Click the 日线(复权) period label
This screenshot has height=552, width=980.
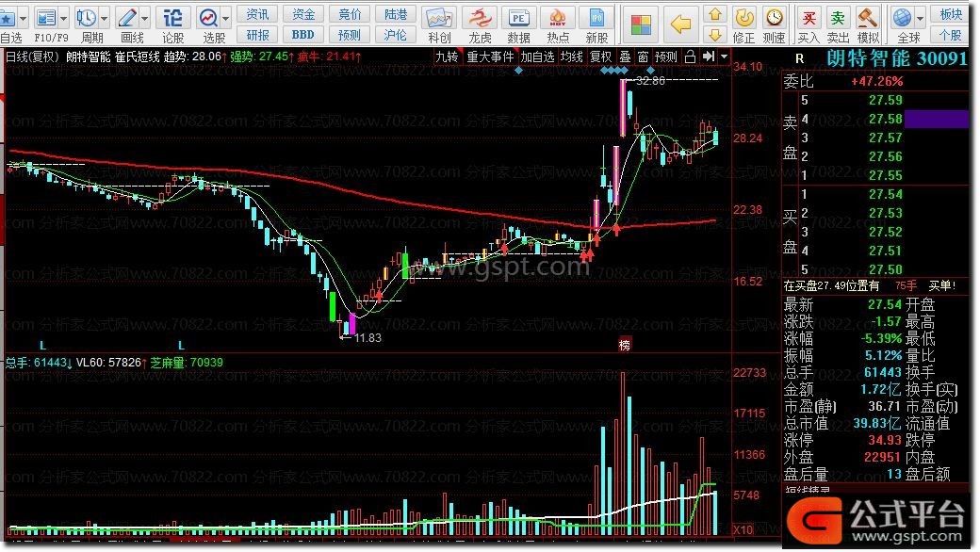32,57
